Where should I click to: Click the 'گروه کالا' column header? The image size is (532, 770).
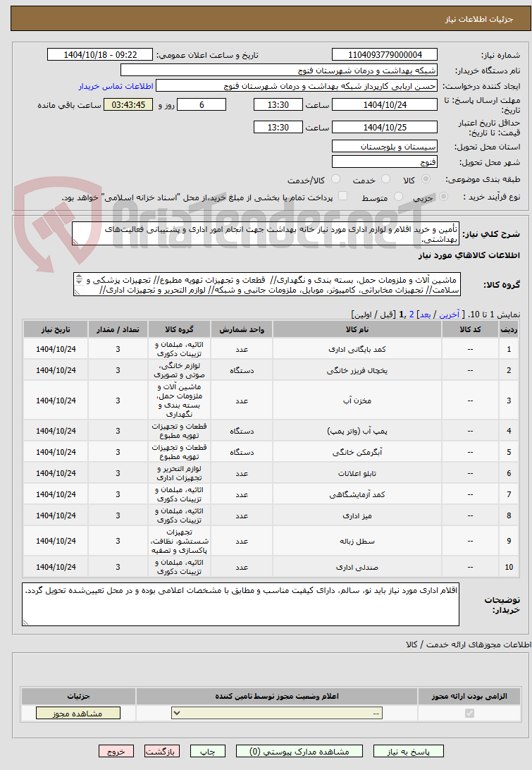point(179,329)
